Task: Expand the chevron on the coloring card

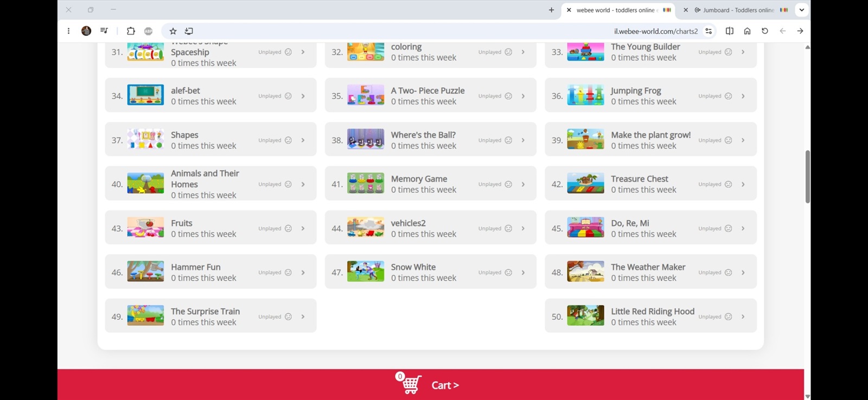Action: 523,52
